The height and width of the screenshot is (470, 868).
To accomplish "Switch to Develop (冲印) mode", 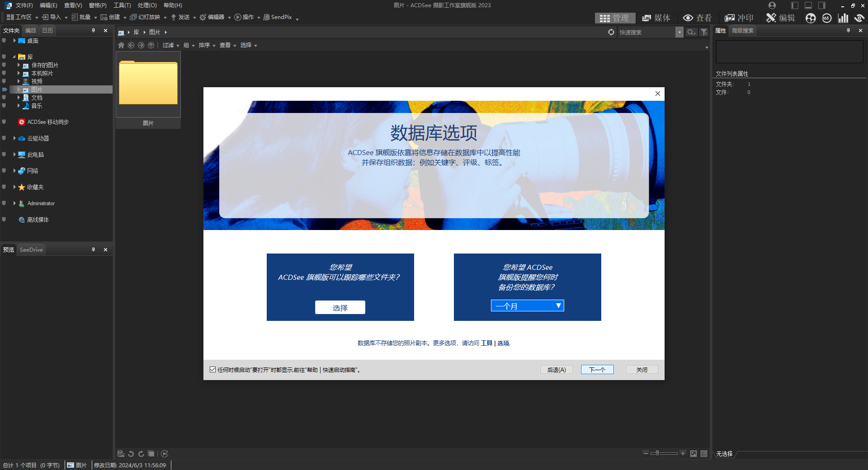I will (x=739, y=18).
